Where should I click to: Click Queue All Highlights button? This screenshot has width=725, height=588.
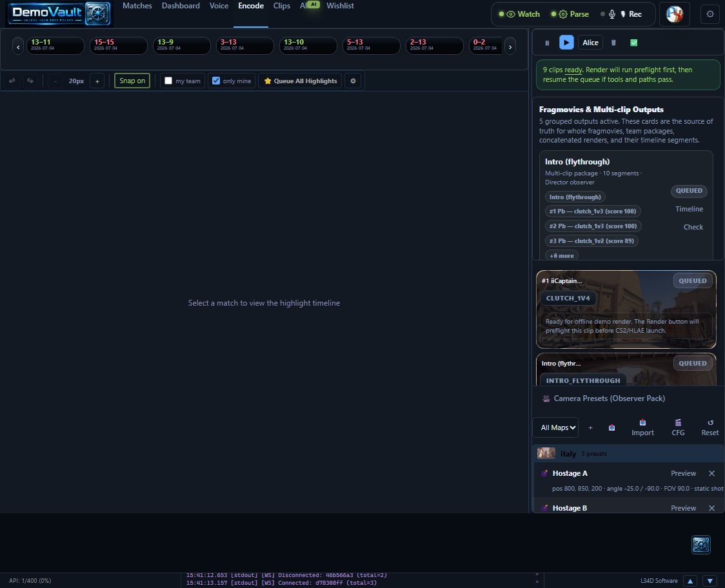301,81
